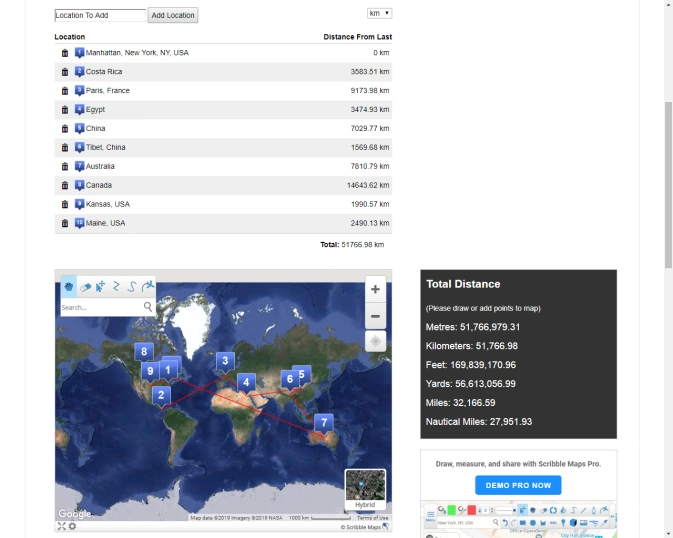Click the page vertical scrollbar
Image resolution: width=673 pixels, height=538 pixels.
coord(668,185)
